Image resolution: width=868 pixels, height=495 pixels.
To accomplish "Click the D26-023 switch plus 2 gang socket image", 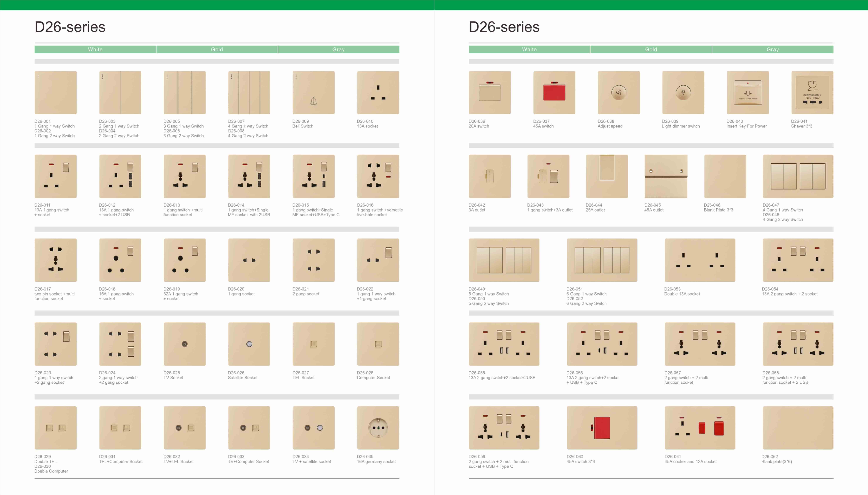I will click(x=55, y=344).
